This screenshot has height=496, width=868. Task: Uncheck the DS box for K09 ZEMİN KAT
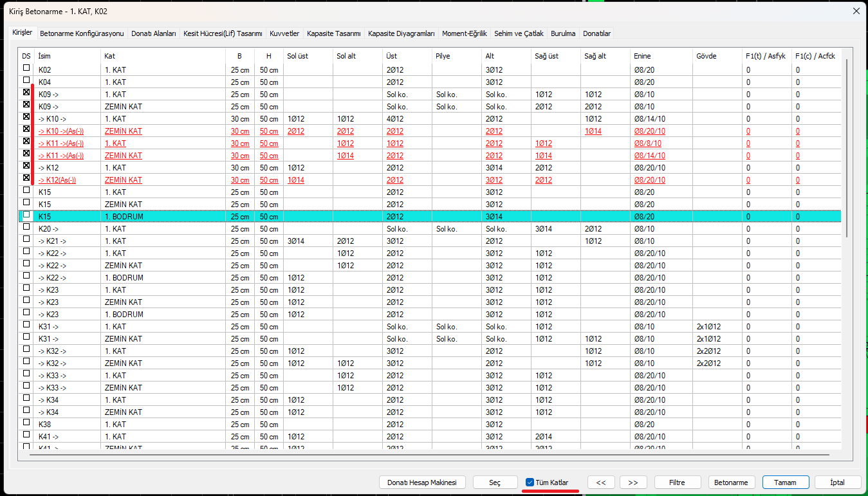pyautogui.click(x=26, y=104)
